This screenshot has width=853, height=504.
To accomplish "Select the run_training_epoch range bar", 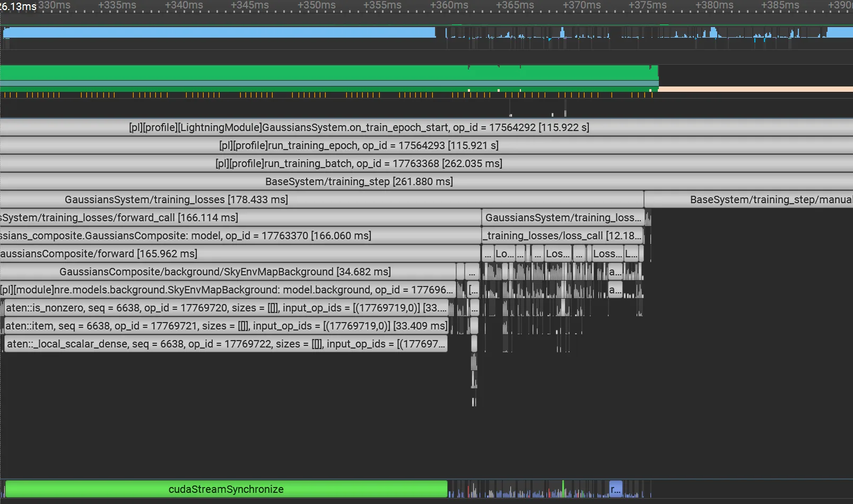I will pyautogui.click(x=426, y=145).
